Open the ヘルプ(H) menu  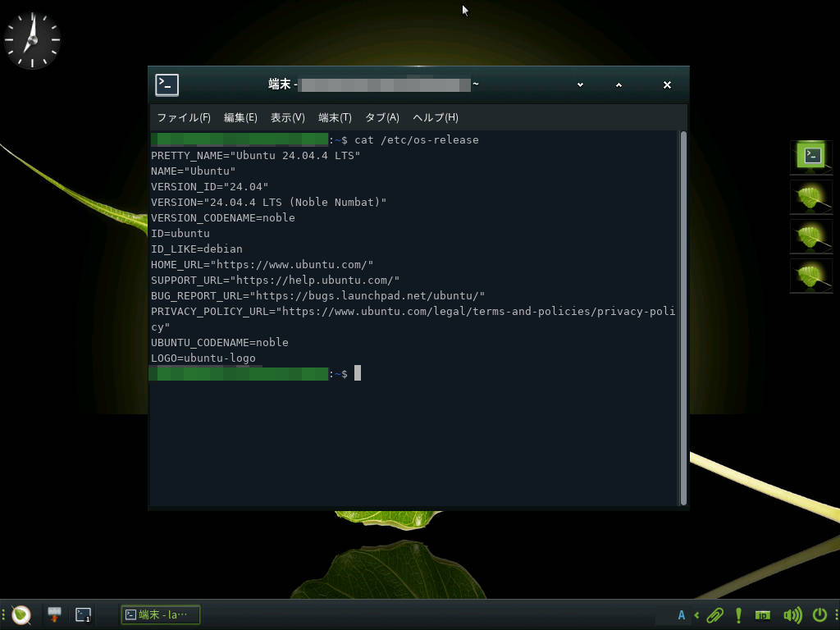[x=434, y=117]
